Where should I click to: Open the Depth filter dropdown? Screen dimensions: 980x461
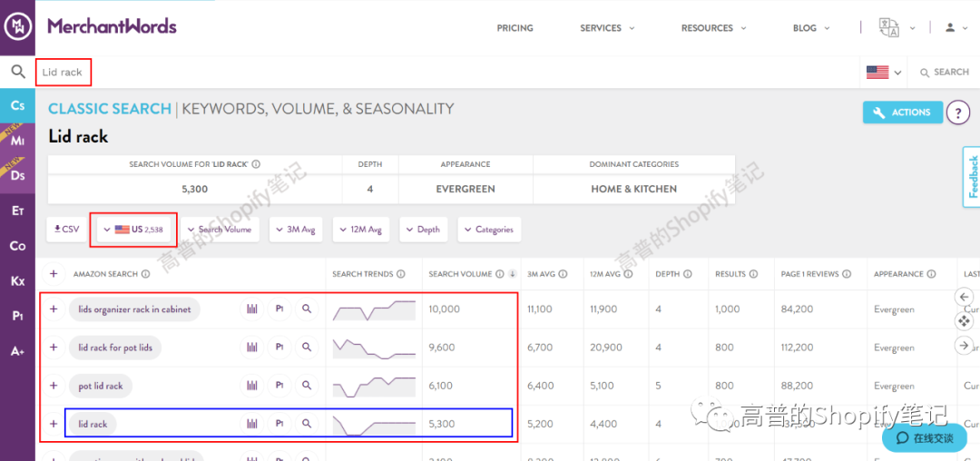pyautogui.click(x=422, y=230)
